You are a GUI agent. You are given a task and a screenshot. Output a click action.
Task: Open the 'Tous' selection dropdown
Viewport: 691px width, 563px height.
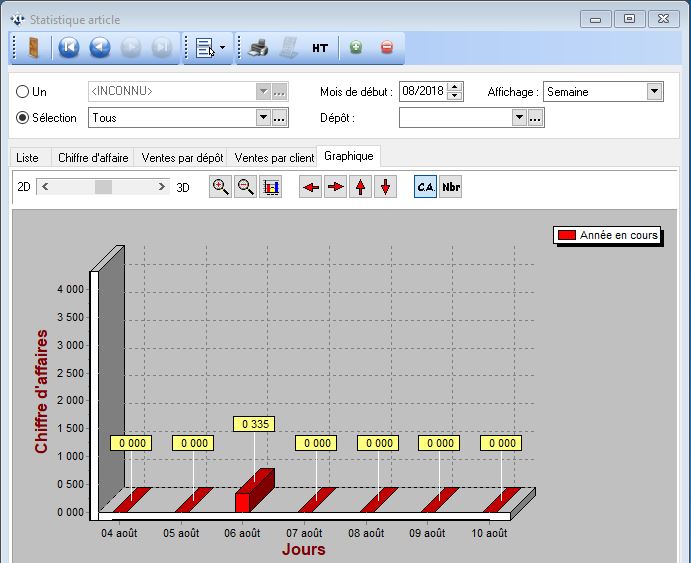click(x=263, y=118)
